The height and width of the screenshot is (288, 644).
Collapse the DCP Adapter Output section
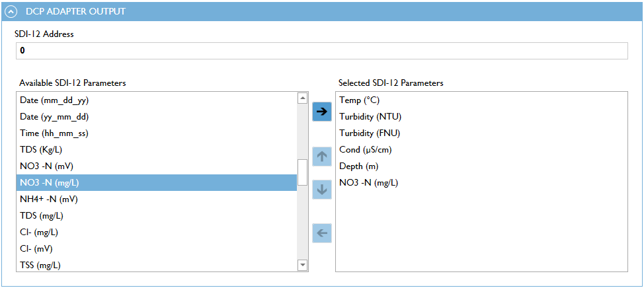[x=11, y=11]
